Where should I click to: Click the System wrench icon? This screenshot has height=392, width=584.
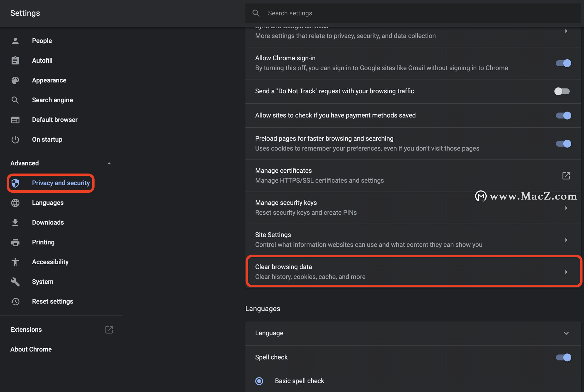[x=15, y=282]
